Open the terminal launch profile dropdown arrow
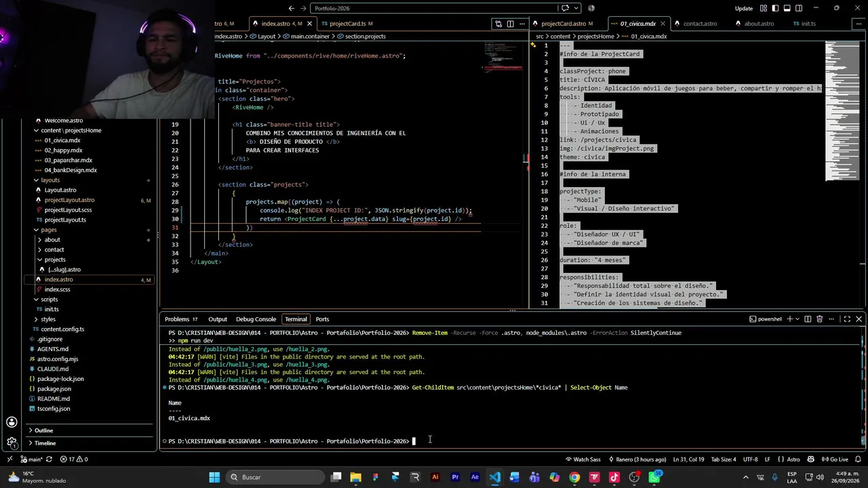The image size is (868, 488). pyautogui.click(x=797, y=319)
